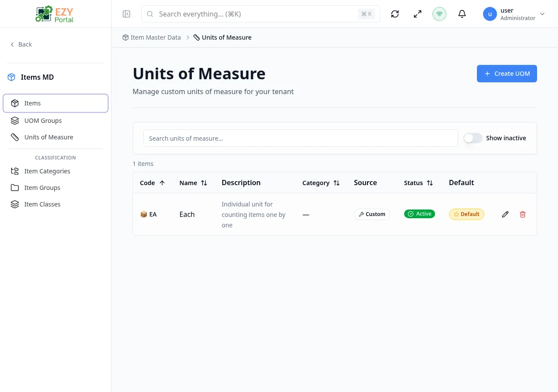Click the Back link in sidebar
The image size is (558, 392).
tap(21, 44)
